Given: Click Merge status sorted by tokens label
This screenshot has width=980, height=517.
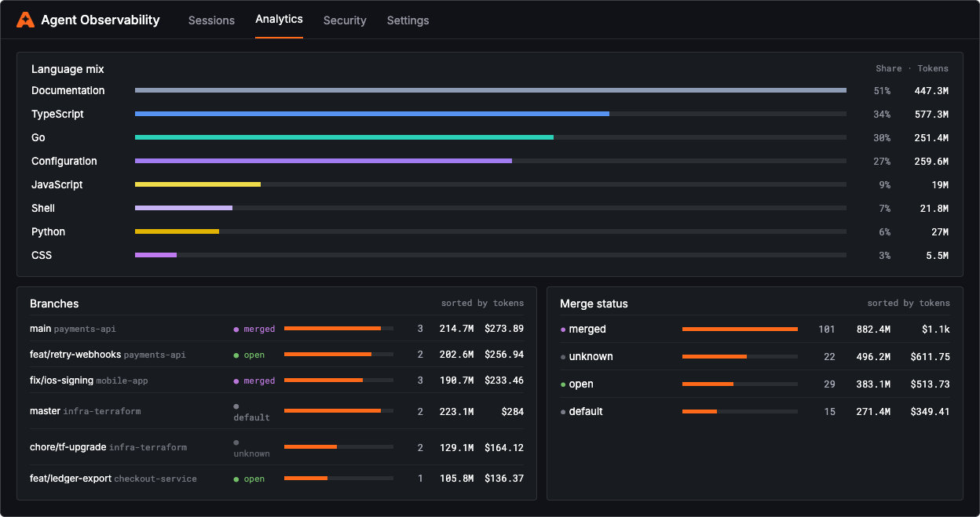Looking at the screenshot, I should pos(909,303).
